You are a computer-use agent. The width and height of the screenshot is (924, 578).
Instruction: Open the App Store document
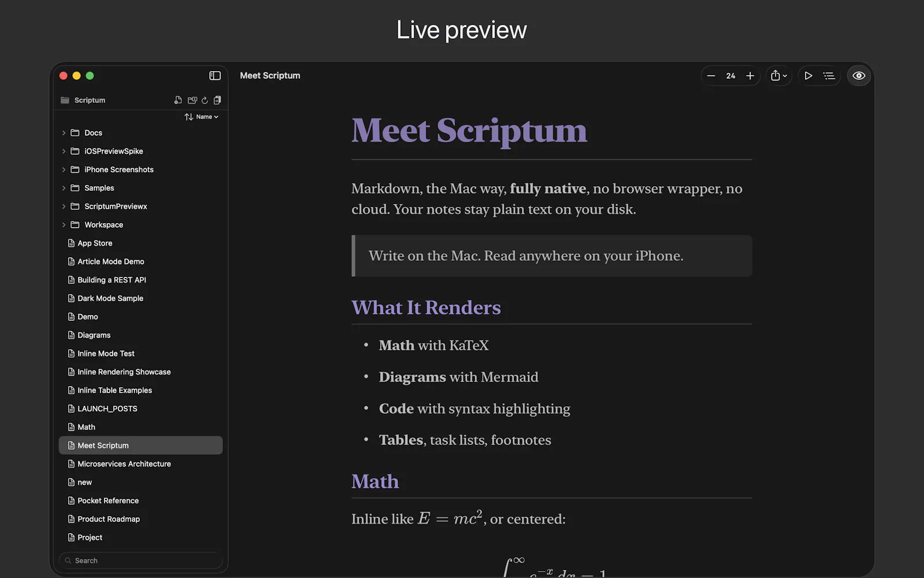[140, 243]
